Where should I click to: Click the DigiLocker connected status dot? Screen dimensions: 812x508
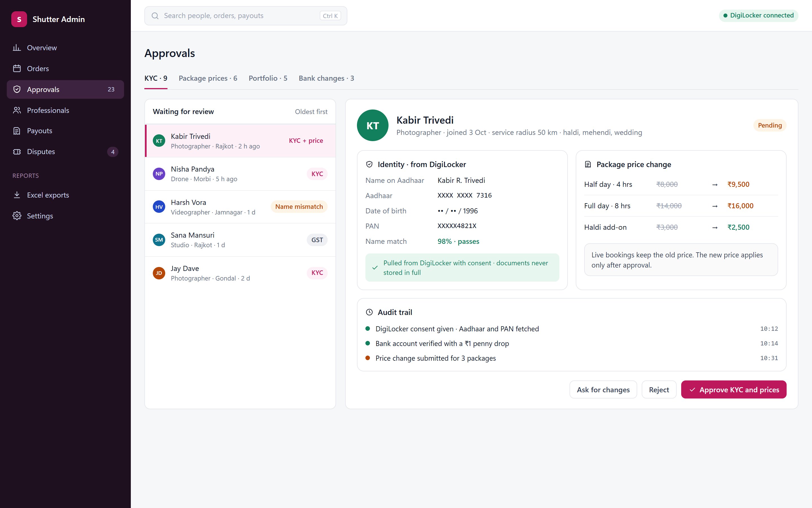coord(725,16)
